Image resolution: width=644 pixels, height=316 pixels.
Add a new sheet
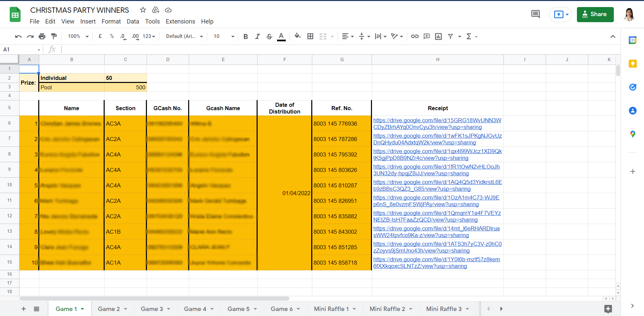pos(23,309)
